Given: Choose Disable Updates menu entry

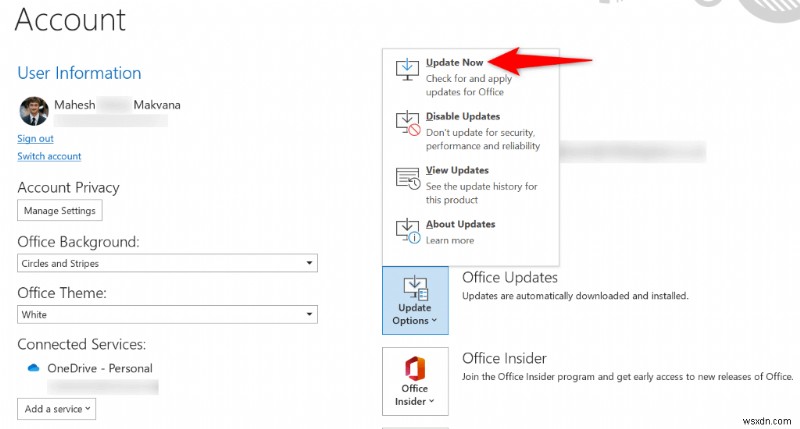Looking at the screenshot, I should coord(470,131).
